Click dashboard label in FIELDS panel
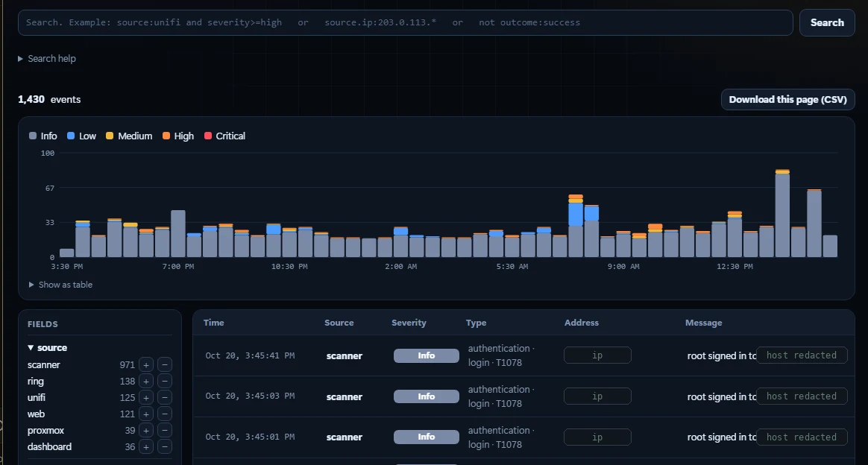This screenshot has width=868, height=465. point(49,447)
